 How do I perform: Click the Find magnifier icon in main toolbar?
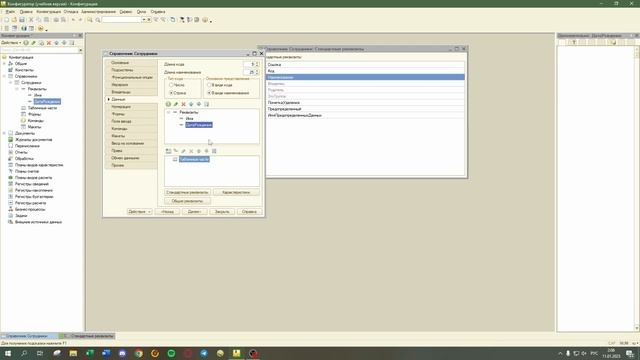pyautogui.click(x=90, y=20)
